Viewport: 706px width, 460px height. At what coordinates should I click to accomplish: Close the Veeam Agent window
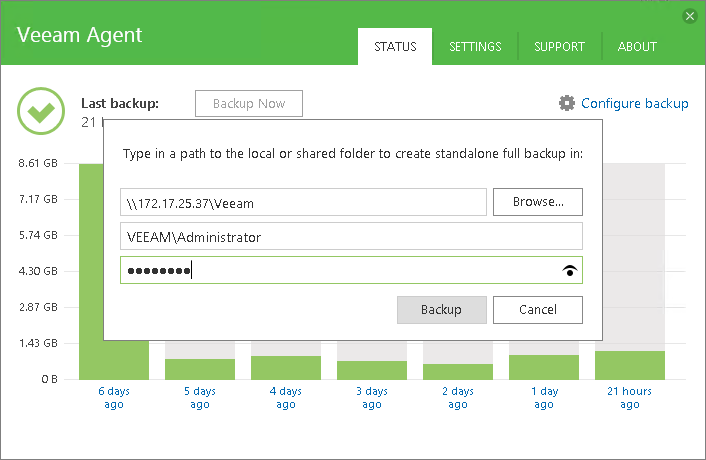click(x=689, y=16)
